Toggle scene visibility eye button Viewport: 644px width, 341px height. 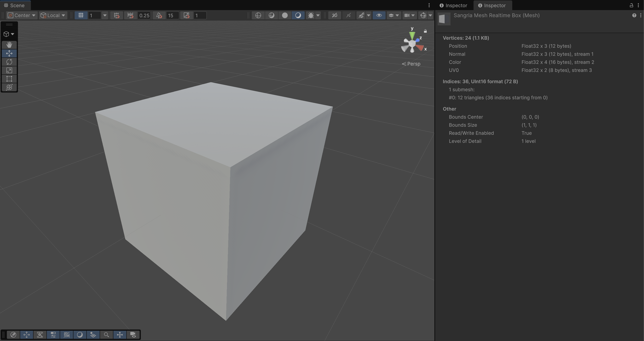click(379, 16)
